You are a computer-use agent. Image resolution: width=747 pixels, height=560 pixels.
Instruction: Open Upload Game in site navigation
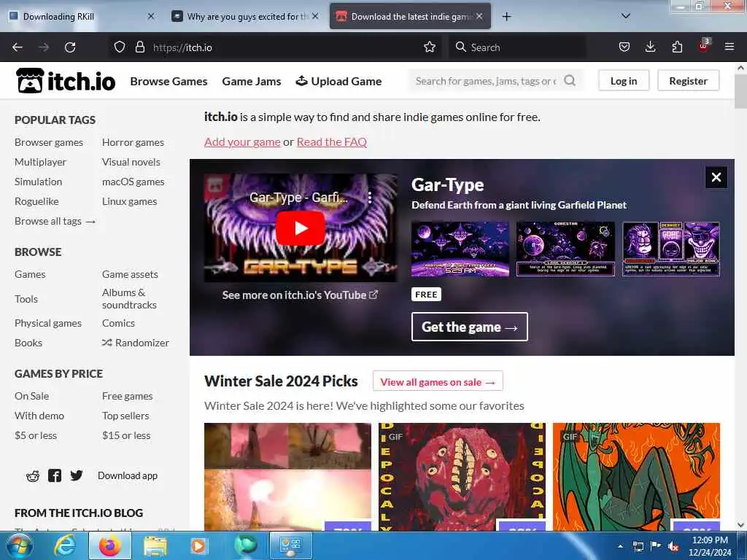[338, 82]
